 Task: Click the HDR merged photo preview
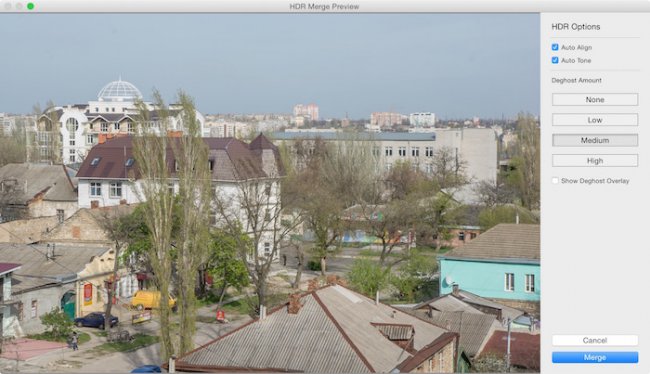coord(270,193)
